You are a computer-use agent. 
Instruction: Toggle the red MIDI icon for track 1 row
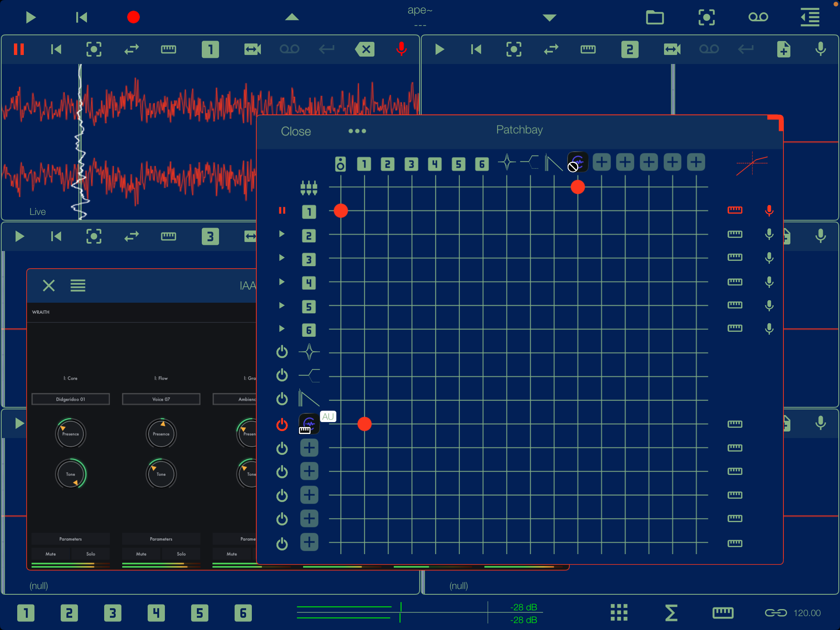735,210
